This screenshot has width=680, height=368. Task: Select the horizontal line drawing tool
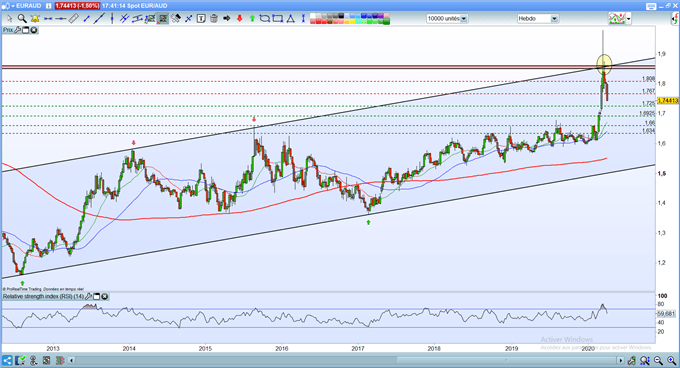61,19
